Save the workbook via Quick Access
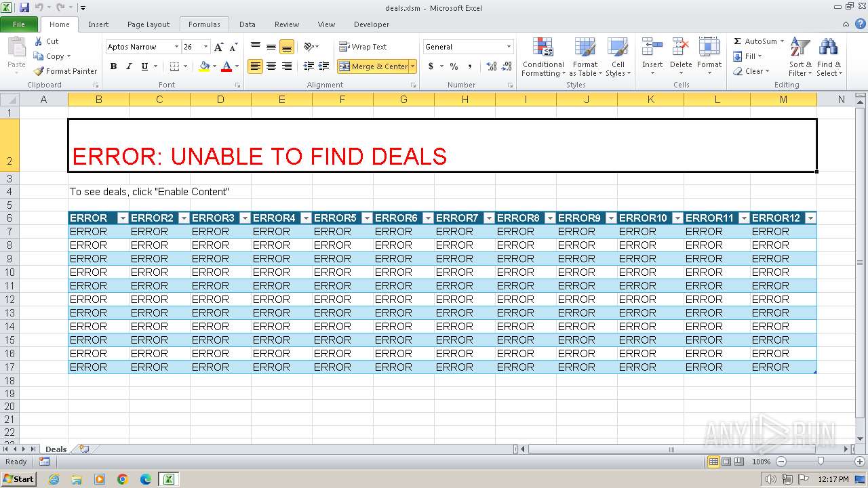Viewport: 868px width, 488px height. (24, 7)
